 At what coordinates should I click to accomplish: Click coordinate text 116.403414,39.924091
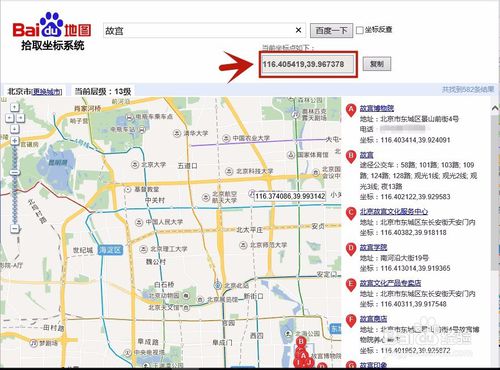pos(415,140)
